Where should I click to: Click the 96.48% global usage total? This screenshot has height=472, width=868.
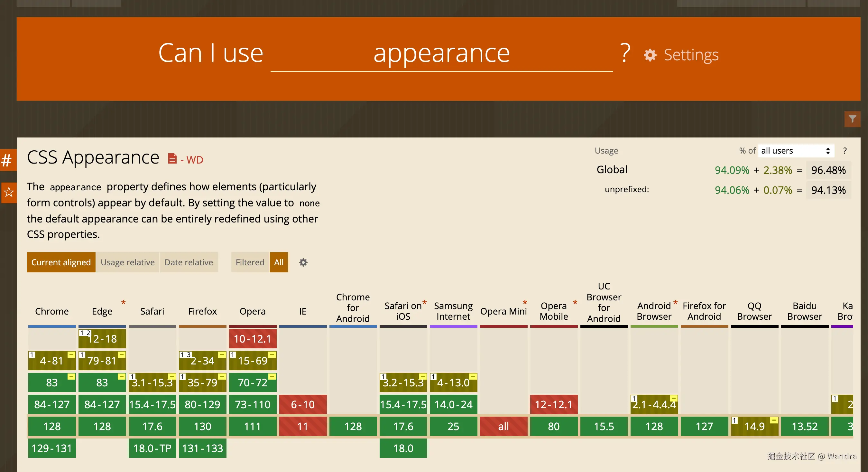[828, 170]
